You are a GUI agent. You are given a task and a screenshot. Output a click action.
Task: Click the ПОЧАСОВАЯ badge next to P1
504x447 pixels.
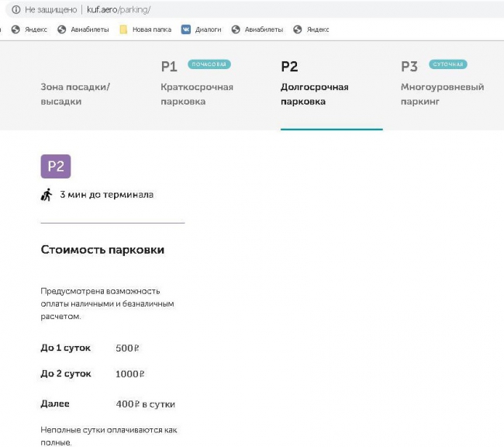[209, 64]
